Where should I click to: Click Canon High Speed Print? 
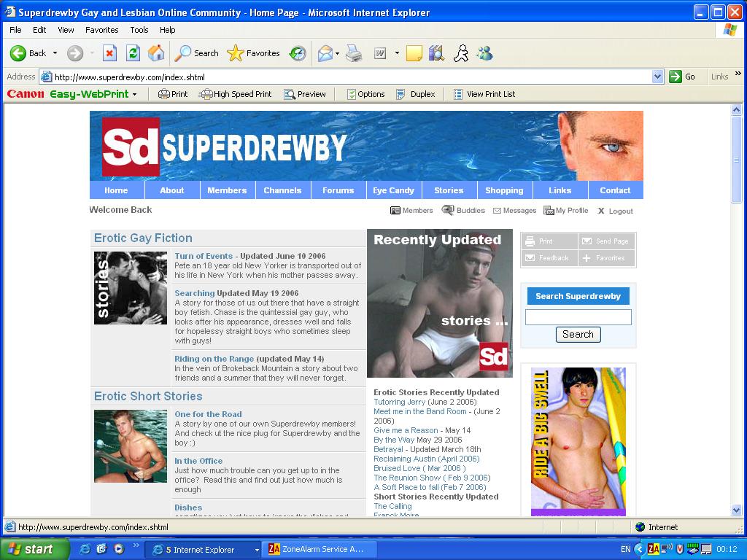click(236, 94)
